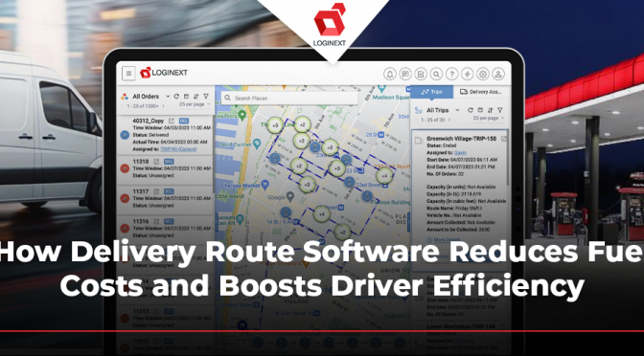Focus the Search Places input on the map

click(x=289, y=99)
